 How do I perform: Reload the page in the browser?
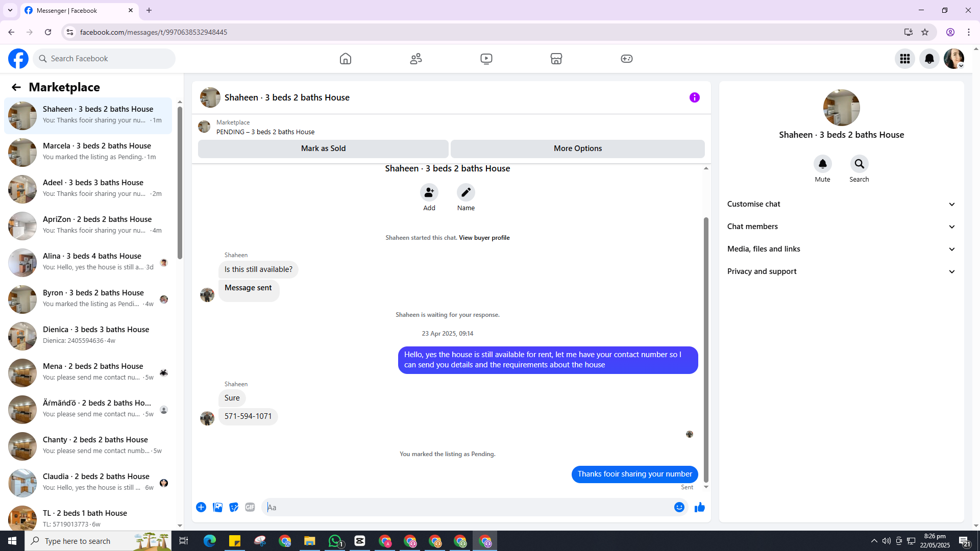tap(48, 32)
